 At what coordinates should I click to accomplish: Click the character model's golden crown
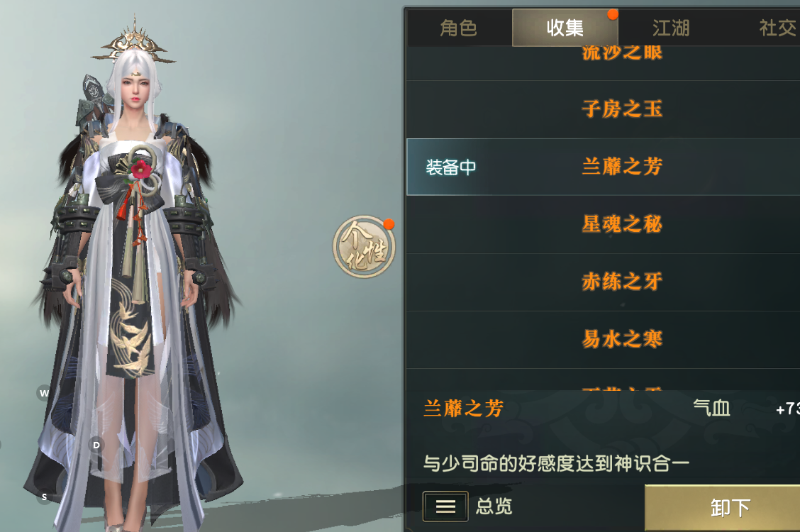133,43
